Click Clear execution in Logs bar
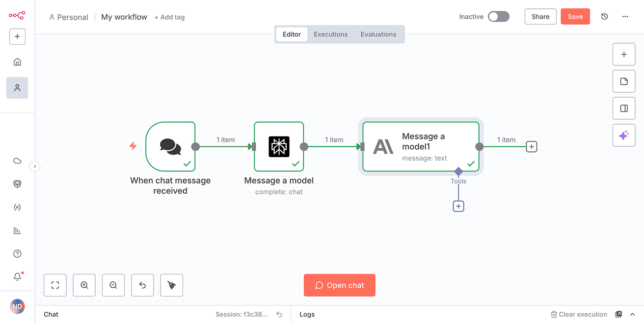644x323 pixels. [579, 314]
